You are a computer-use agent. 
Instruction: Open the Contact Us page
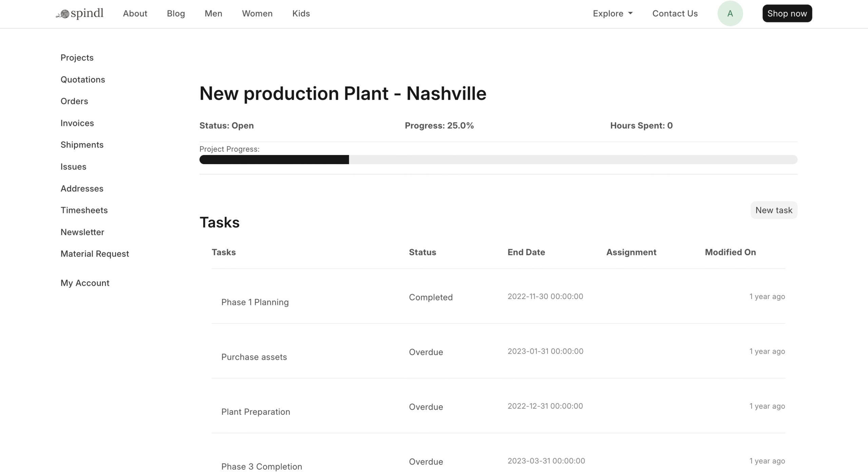tap(675, 13)
